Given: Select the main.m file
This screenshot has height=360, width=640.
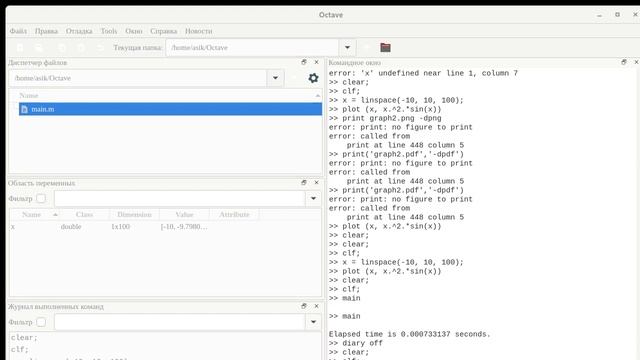Looking at the screenshot, I should (170, 109).
